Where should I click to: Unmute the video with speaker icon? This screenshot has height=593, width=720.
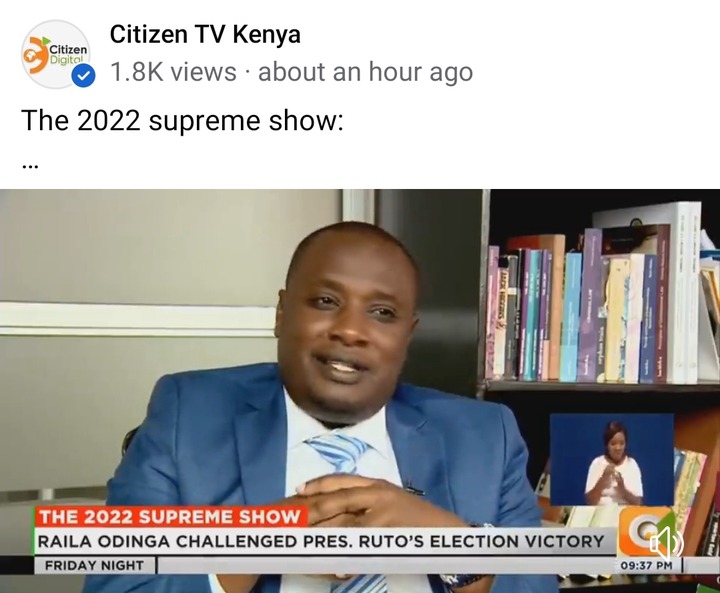point(666,543)
